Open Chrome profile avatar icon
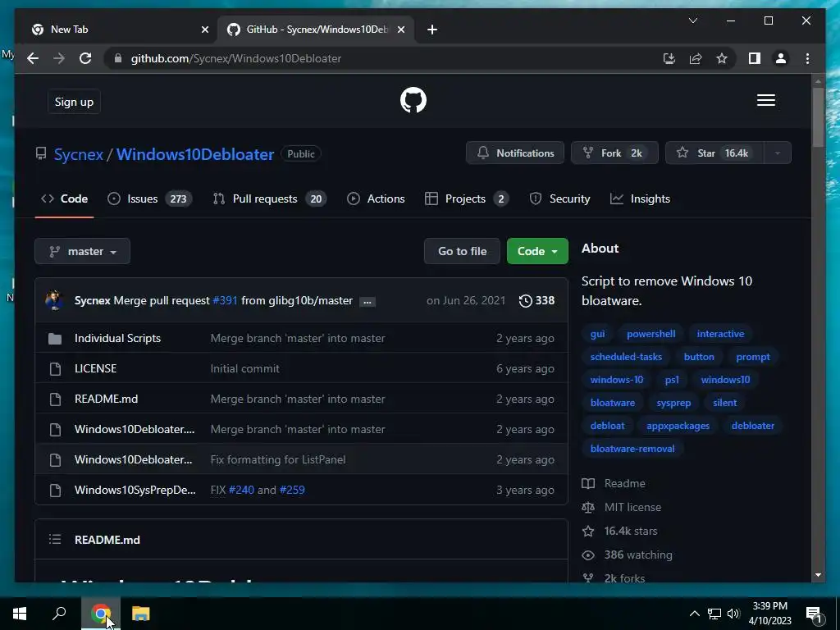This screenshot has width=840, height=630. [781, 58]
